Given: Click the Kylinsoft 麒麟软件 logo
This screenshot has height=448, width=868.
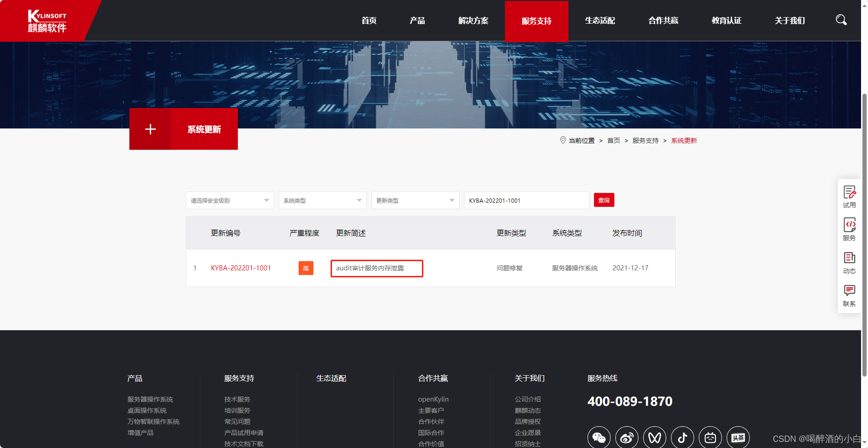Looking at the screenshot, I should click(x=46, y=20).
